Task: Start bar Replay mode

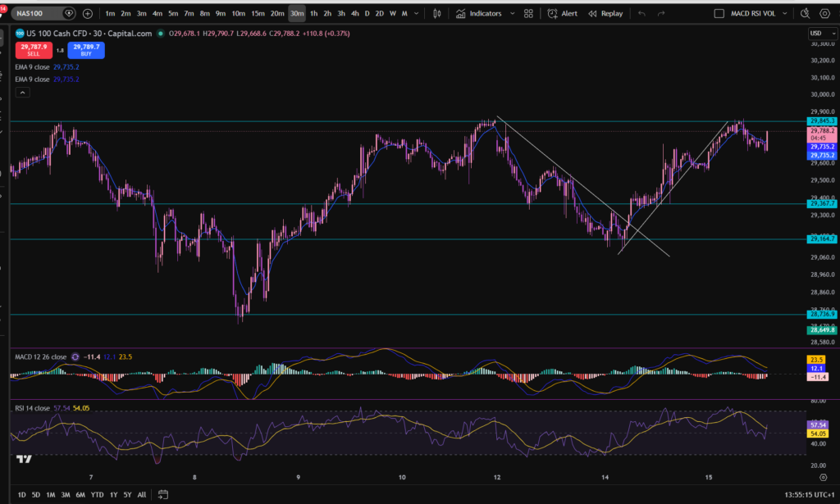Action: (606, 13)
